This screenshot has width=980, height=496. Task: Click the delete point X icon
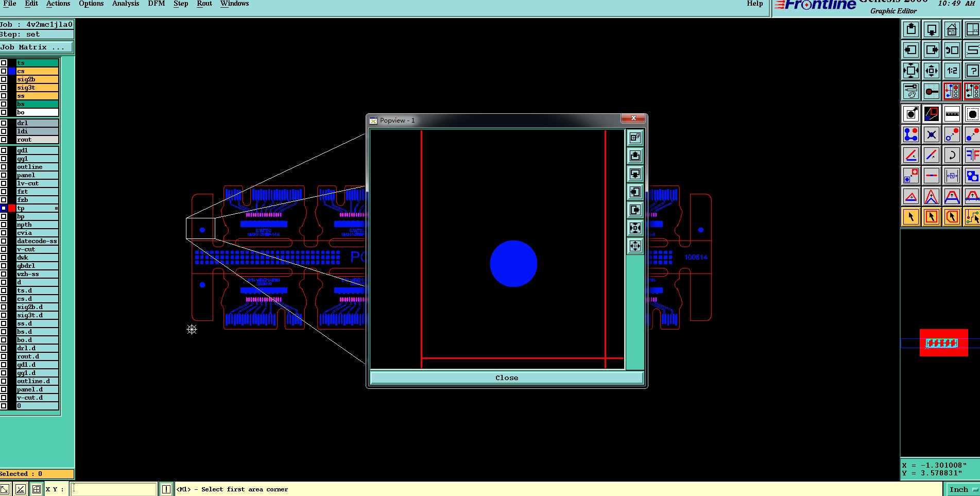[x=932, y=134]
